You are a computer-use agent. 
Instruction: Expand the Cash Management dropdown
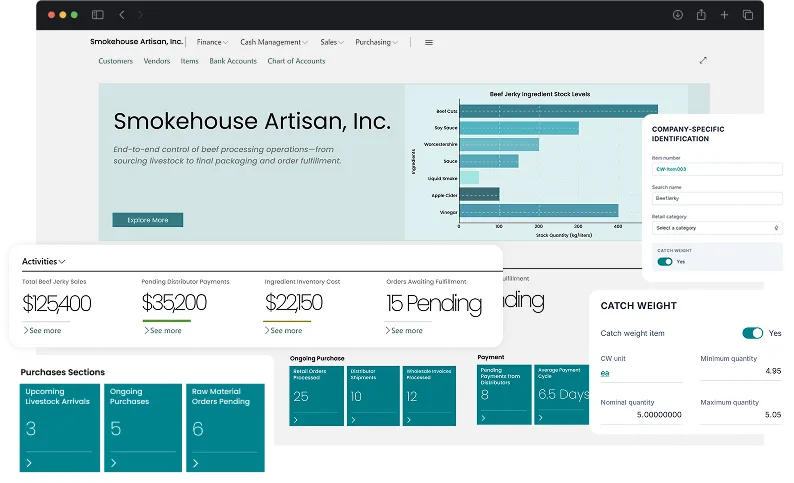[x=274, y=42]
